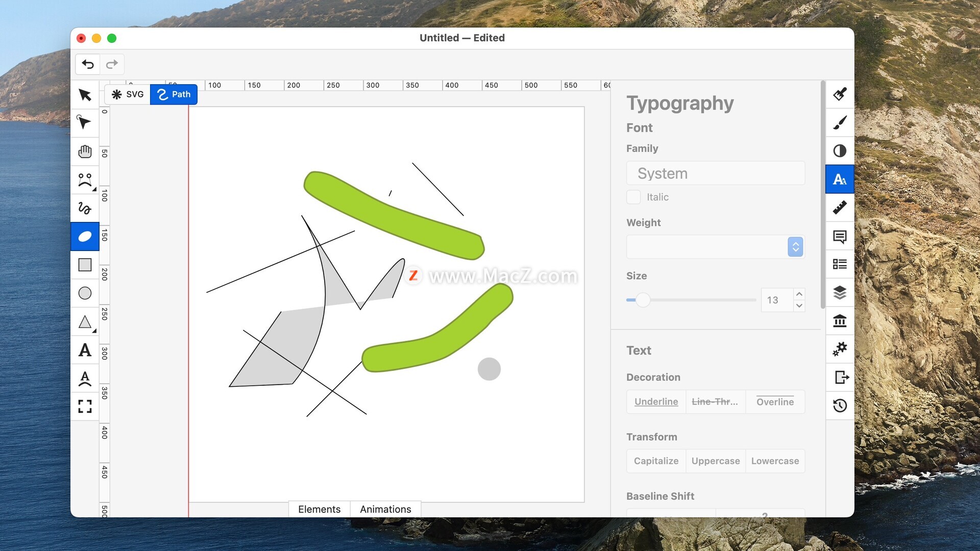Select the small gray circle on canvas
The width and height of the screenshot is (980, 551).
(x=489, y=369)
